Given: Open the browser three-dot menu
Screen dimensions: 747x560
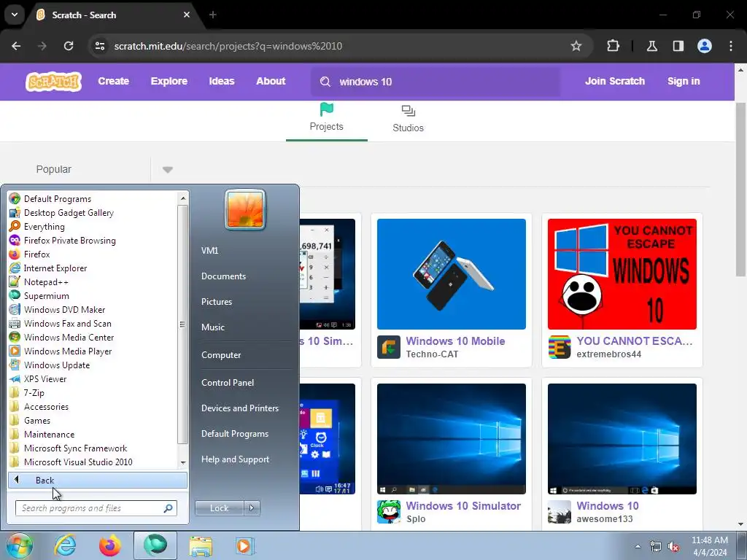Looking at the screenshot, I should tap(731, 46).
